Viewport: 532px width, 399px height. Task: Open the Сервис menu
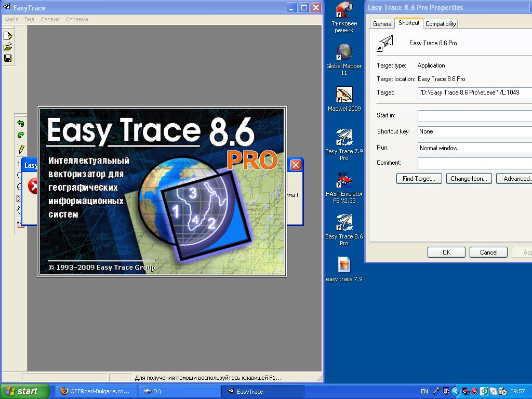coord(50,19)
